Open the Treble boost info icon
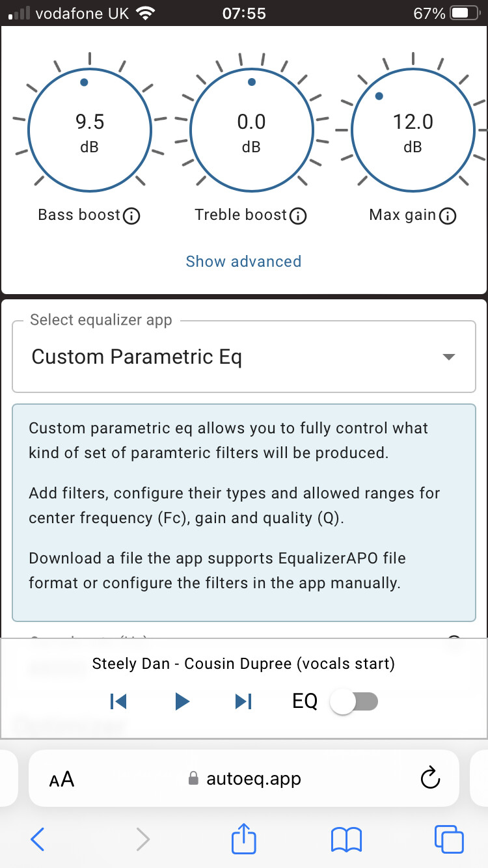The width and height of the screenshot is (488, 868). pyautogui.click(x=298, y=216)
